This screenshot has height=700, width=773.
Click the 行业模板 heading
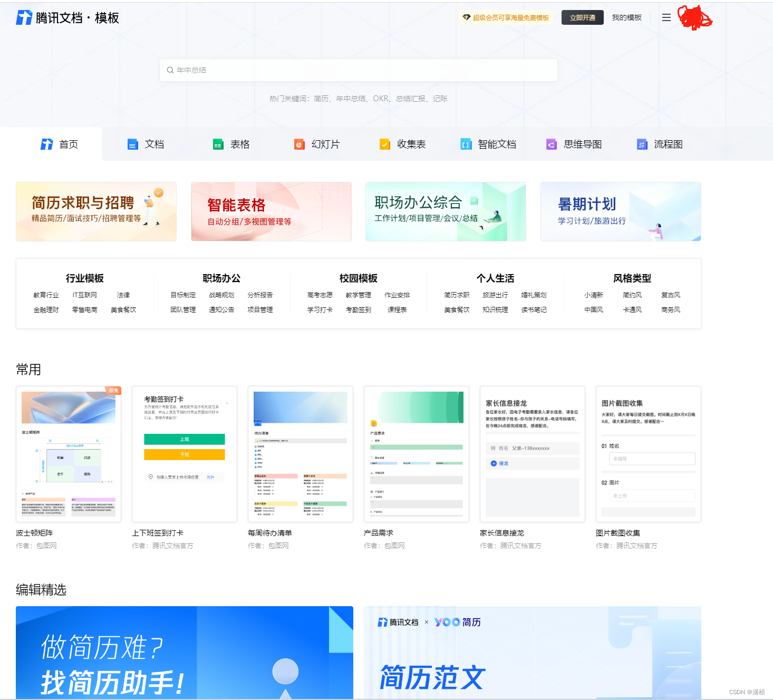(85, 278)
